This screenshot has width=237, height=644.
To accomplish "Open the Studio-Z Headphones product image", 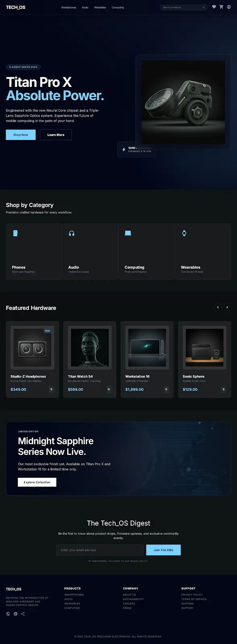I will pos(32,347).
